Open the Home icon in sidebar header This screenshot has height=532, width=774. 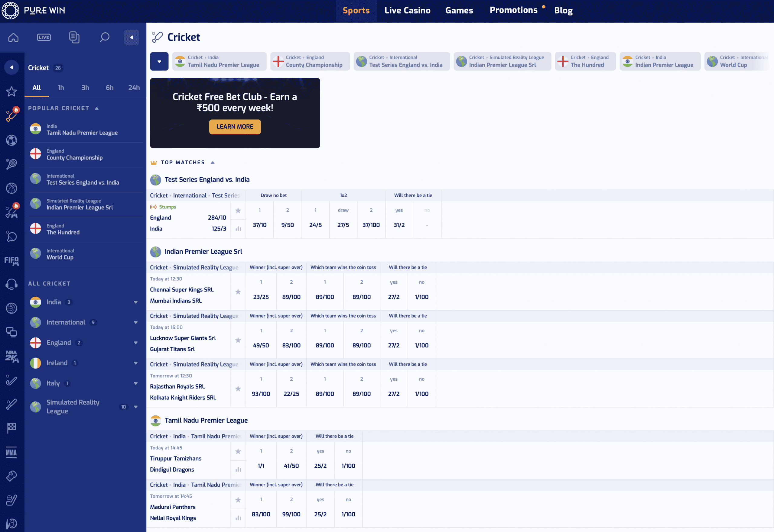pyautogui.click(x=13, y=37)
